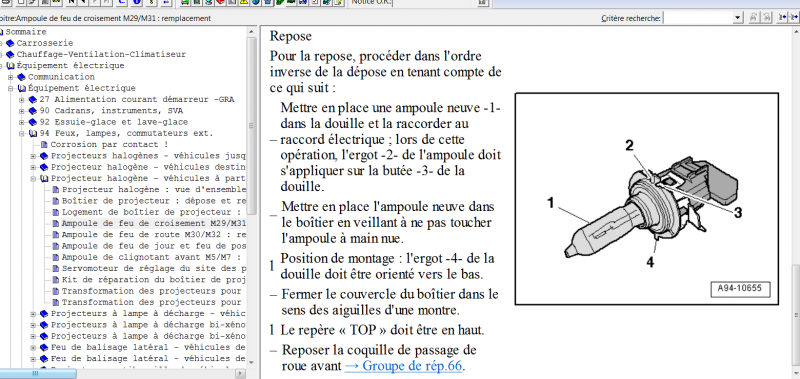The width and height of the screenshot is (800, 379).
Task: Select top-level Équipement électrique entry
Action: (x=70, y=66)
